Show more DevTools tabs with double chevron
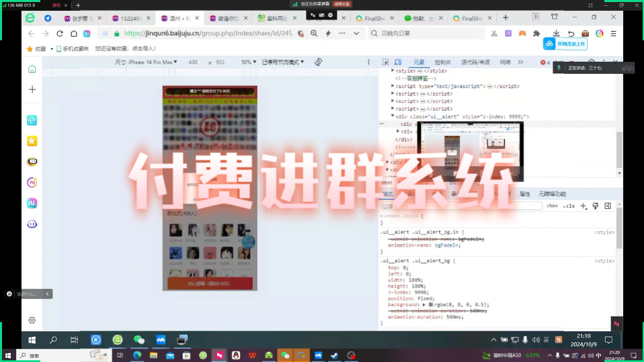The width and height of the screenshot is (644, 362). [x=520, y=62]
